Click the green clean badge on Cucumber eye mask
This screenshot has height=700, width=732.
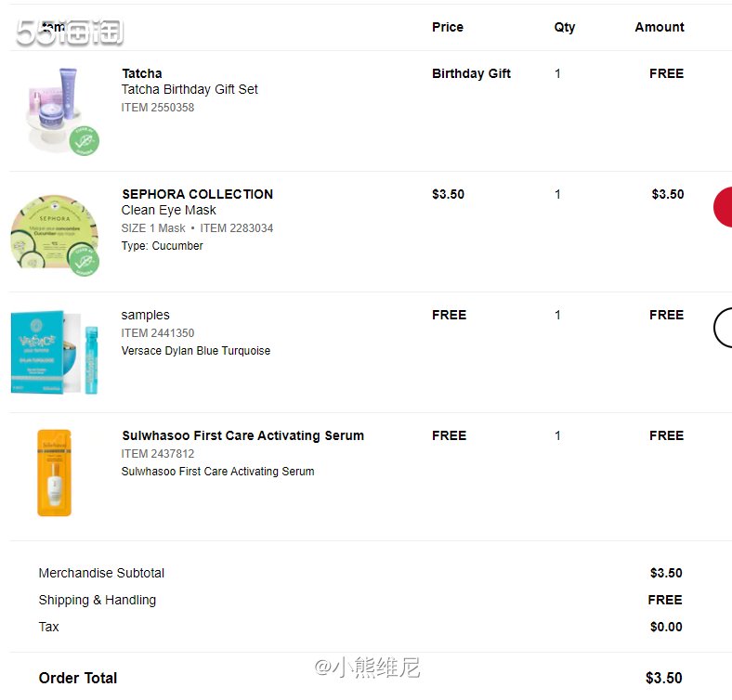click(84, 262)
